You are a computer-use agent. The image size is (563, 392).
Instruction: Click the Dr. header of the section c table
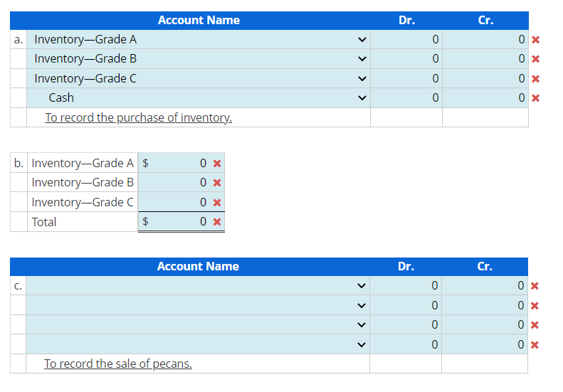406,266
